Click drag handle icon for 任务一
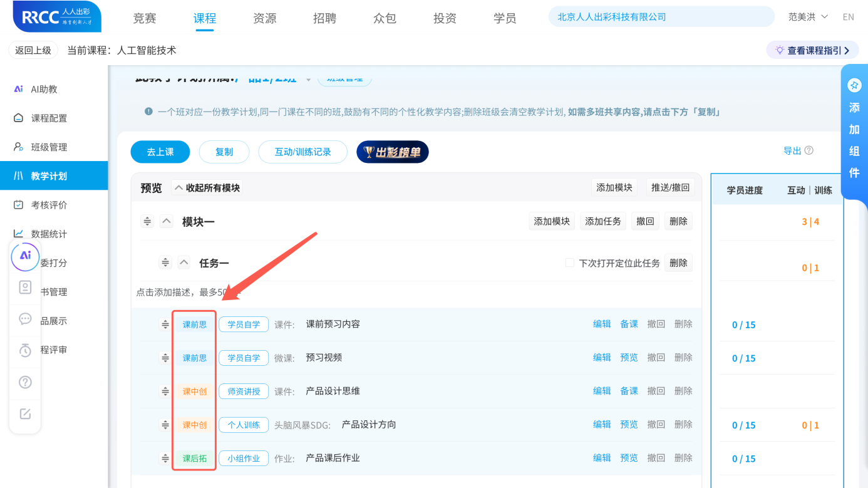 click(165, 262)
